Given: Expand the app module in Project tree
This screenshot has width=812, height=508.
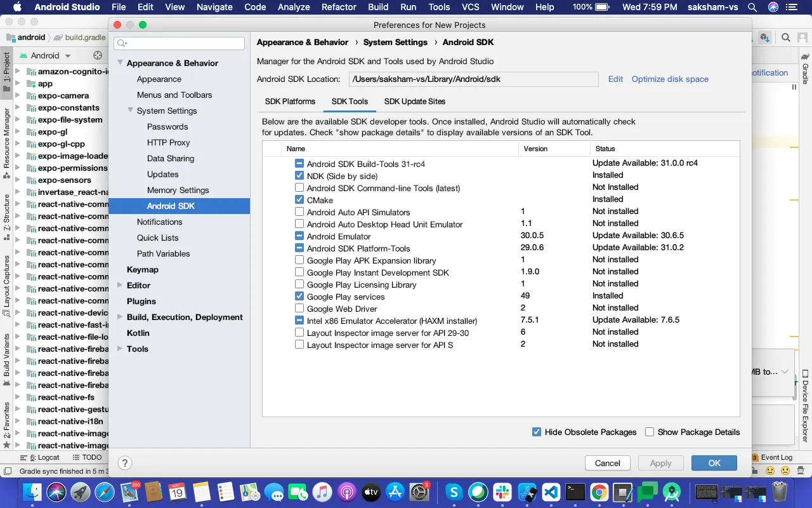Looking at the screenshot, I should coord(18,84).
